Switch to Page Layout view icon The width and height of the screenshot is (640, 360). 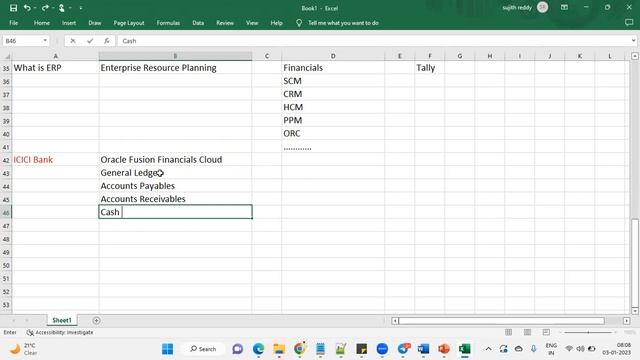[x=527, y=332]
